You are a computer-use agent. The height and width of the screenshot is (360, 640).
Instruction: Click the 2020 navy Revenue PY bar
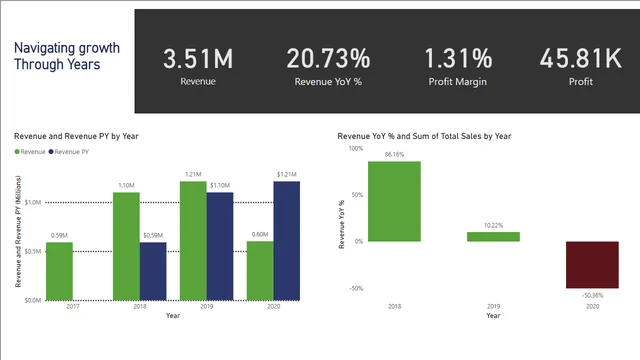(x=287, y=241)
